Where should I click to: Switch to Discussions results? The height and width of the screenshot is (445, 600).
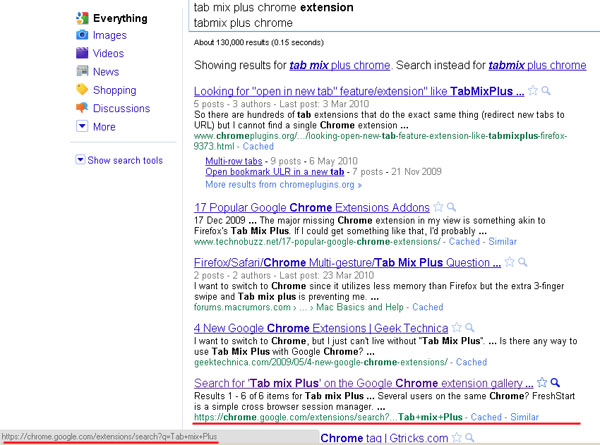click(x=121, y=108)
